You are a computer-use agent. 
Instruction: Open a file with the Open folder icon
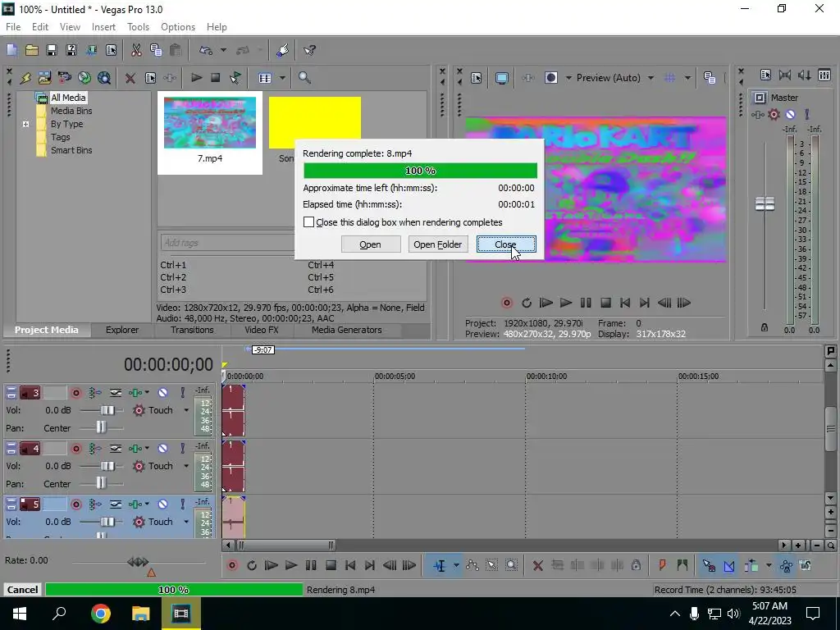click(32, 50)
